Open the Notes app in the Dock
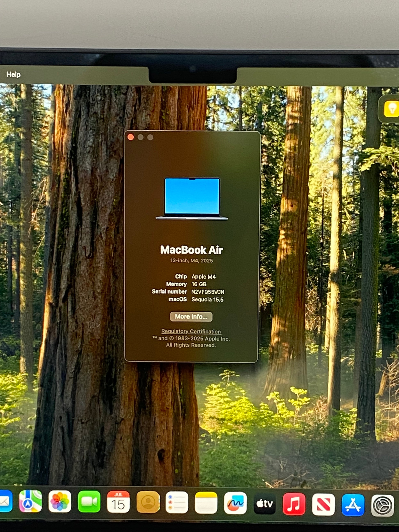The image size is (399, 532). (206, 503)
